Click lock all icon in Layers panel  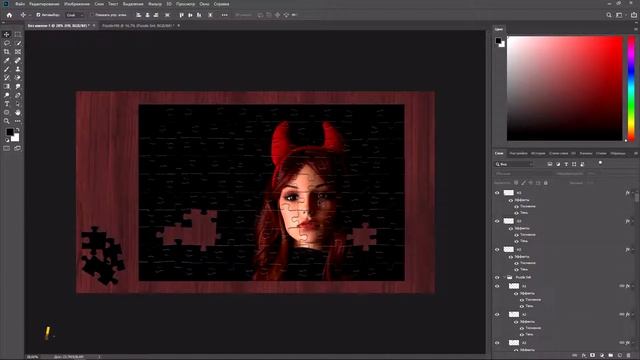point(546,183)
